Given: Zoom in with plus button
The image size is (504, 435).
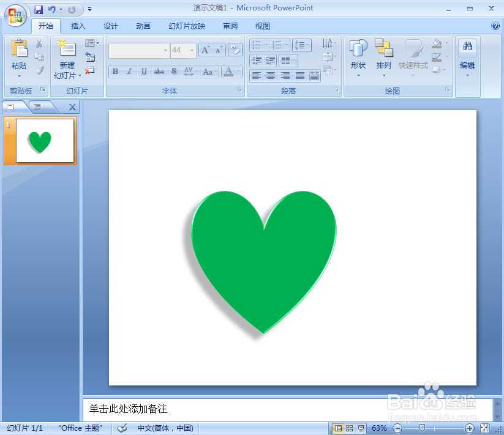Looking at the screenshot, I should pyautogui.click(x=470, y=428).
